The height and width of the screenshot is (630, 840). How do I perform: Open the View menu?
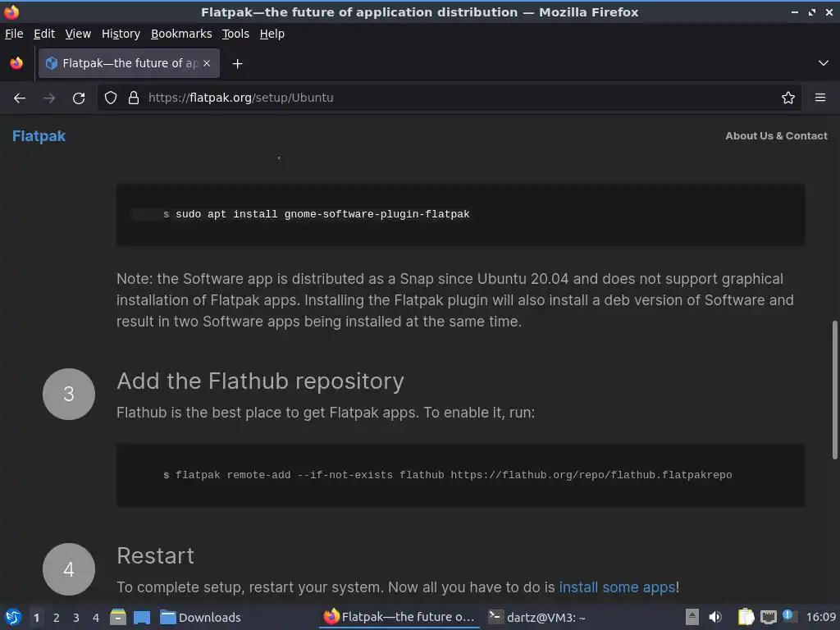pos(78,34)
